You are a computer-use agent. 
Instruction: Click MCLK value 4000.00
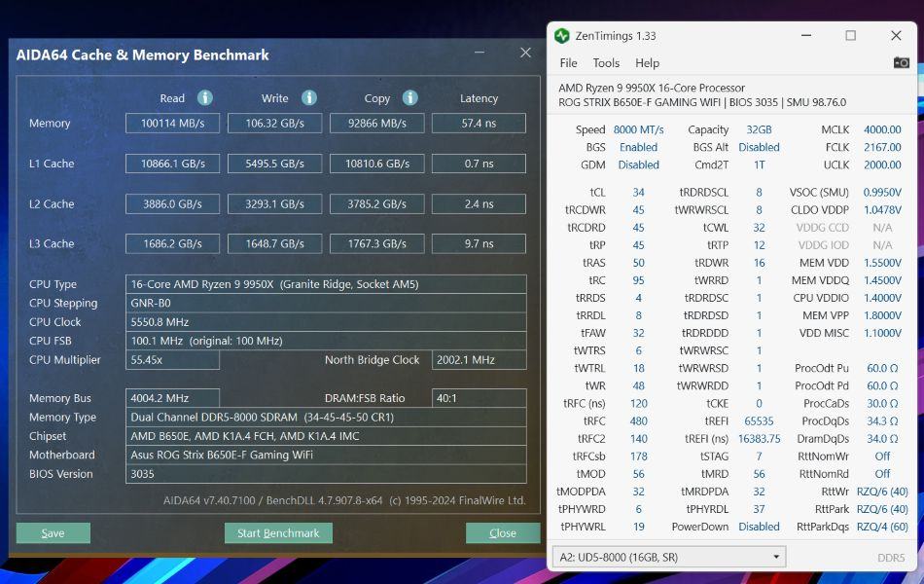click(x=882, y=129)
